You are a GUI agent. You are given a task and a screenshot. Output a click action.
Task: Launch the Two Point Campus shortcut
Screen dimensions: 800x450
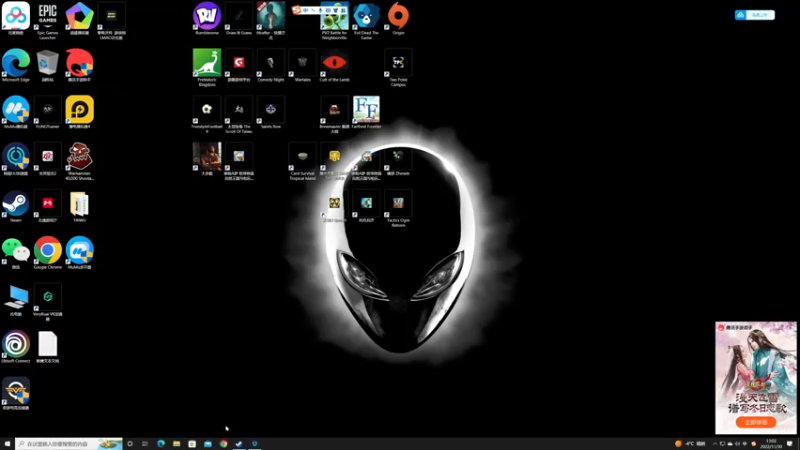click(398, 68)
